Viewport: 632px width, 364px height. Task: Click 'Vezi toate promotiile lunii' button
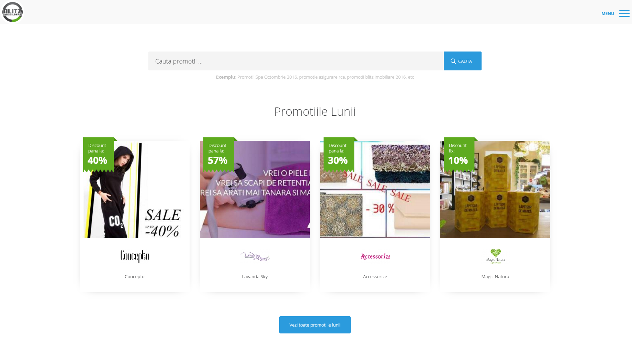[315, 325]
